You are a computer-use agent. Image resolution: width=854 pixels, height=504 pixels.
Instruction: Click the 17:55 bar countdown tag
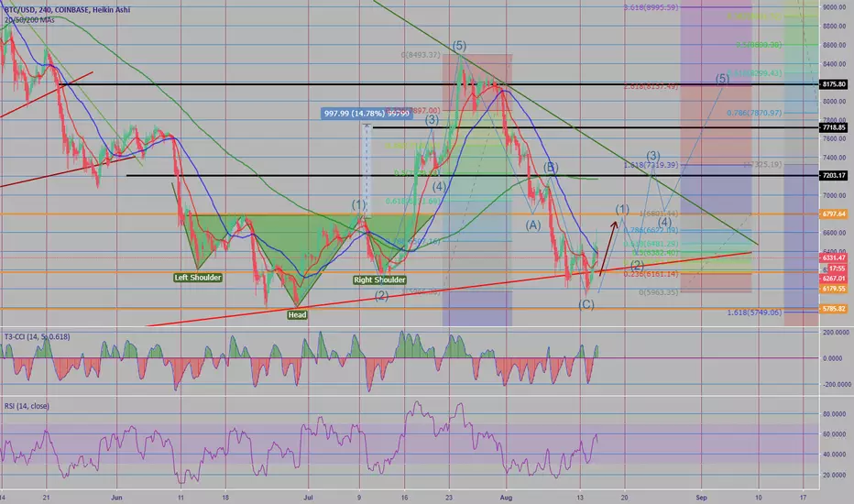click(837, 268)
